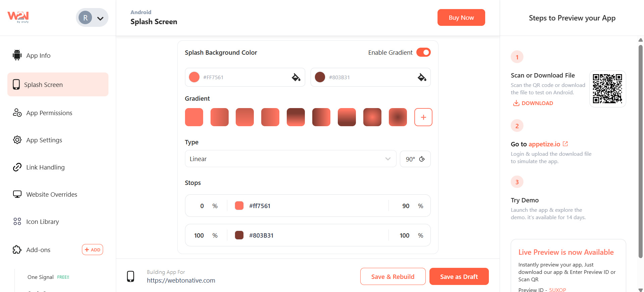Click the first stop position percent field
The height and width of the screenshot is (292, 644).
pos(202,206)
